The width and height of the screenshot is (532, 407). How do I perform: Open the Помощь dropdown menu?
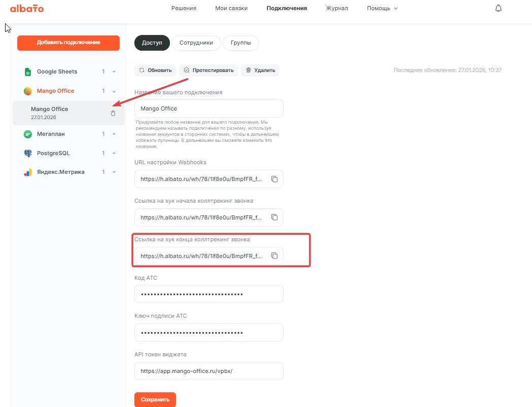click(x=382, y=8)
